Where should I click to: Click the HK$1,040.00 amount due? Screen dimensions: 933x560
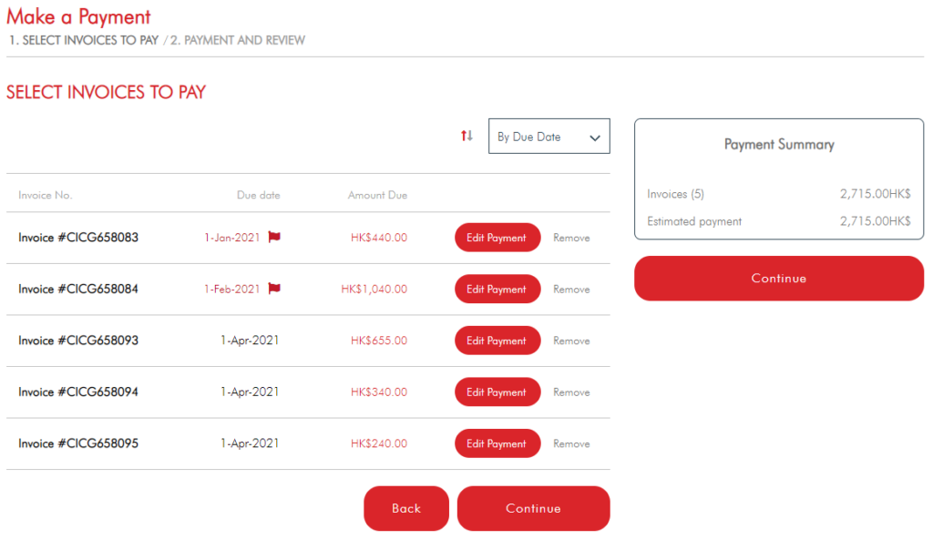point(374,290)
